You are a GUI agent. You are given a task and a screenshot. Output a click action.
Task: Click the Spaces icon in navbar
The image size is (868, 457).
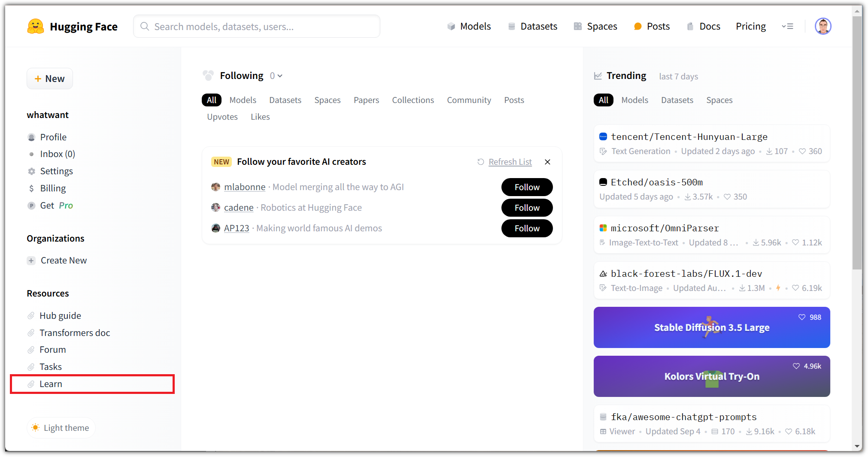click(578, 27)
